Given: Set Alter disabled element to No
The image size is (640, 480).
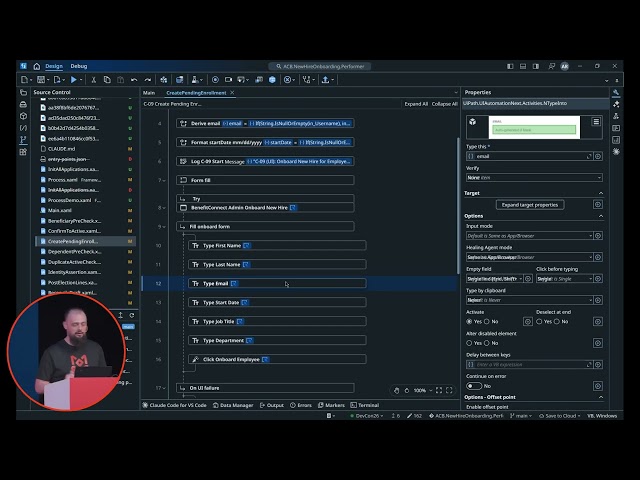Looking at the screenshot, I should [x=487, y=343].
